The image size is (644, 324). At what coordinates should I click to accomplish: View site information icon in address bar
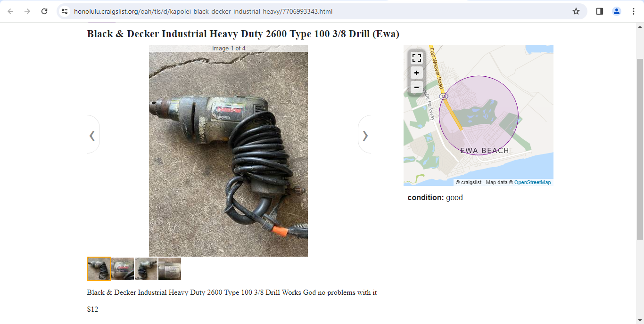(x=65, y=11)
